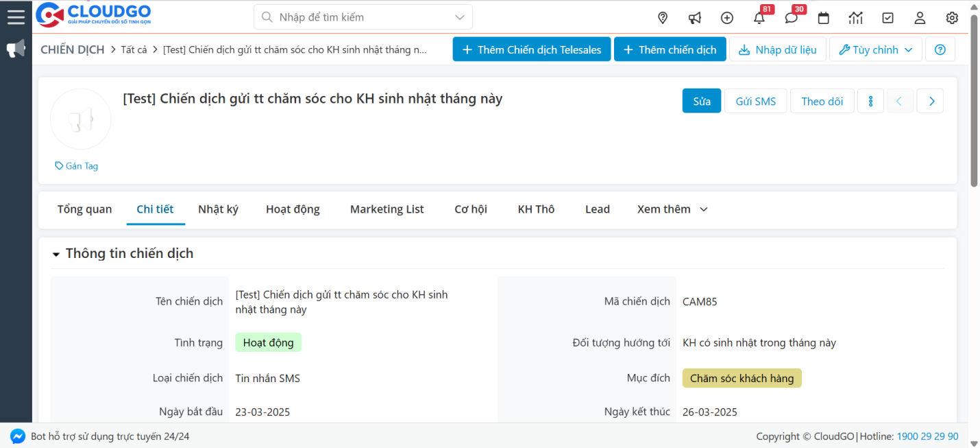Expand the search box dropdown arrow
This screenshot has height=448, width=980.
point(460,17)
